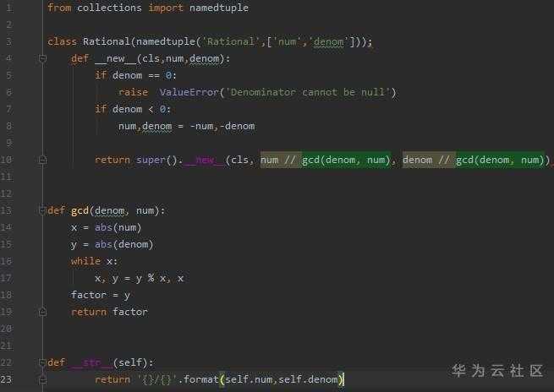Click gutter line number 6

click(9, 92)
